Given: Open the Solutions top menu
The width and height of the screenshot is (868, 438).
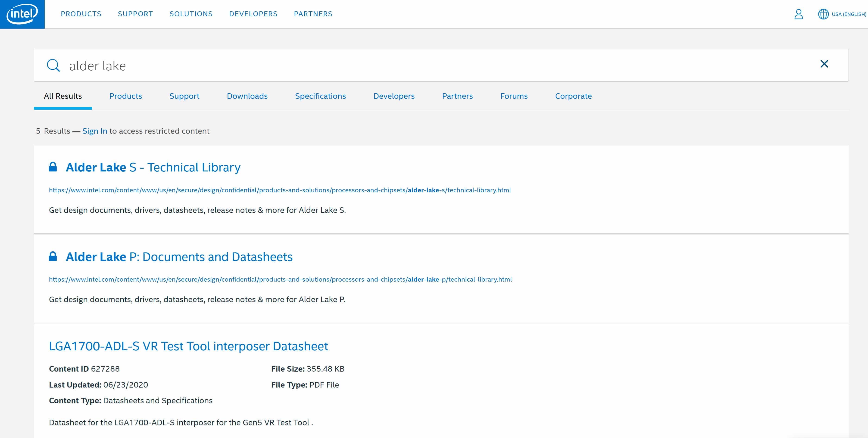Looking at the screenshot, I should pyautogui.click(x=191, y=14).
